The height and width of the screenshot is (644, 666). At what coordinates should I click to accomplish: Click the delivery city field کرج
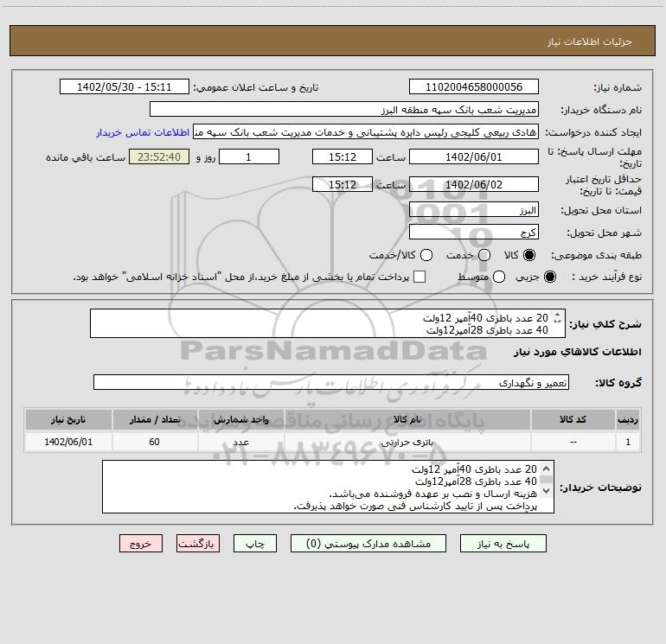coord(474,233)
